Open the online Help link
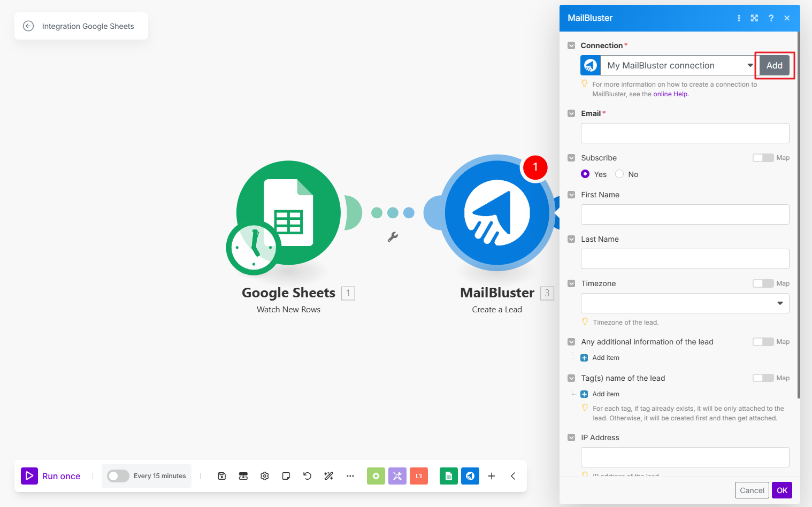Screen dimensions: 812x507 click(670, 94)
